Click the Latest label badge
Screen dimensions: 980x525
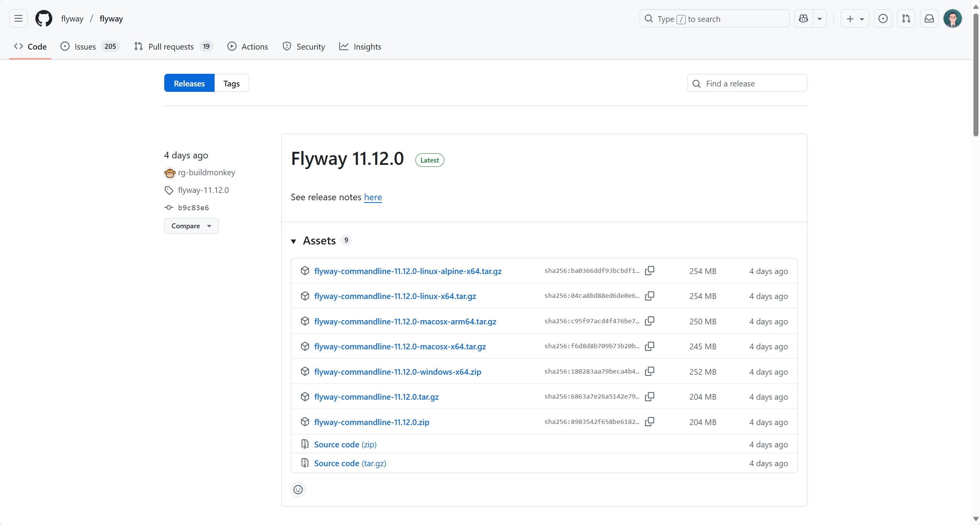pyautogui.click(x=430, y=160)
